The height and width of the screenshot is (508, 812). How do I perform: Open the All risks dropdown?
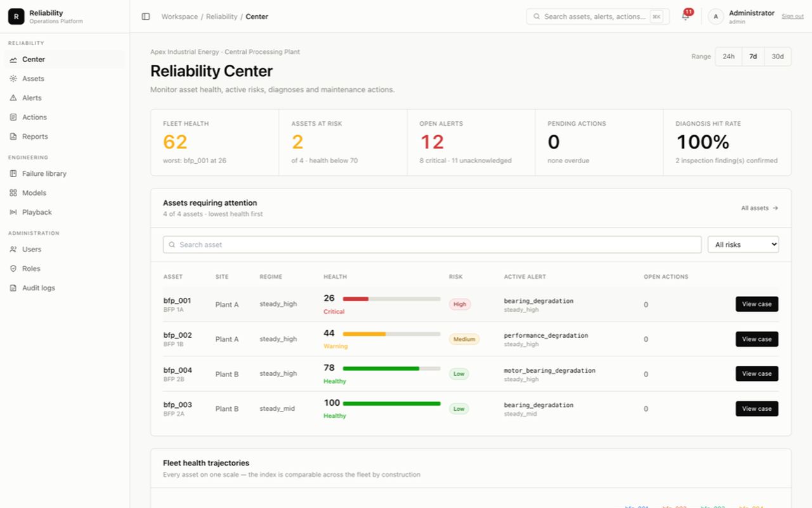click(x=743, y=244)
